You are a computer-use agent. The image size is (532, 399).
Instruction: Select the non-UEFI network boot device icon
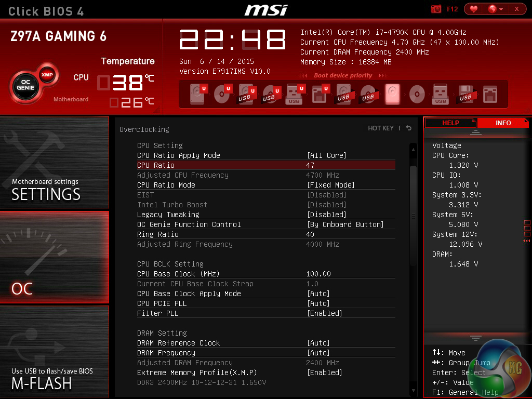point(490,94)
